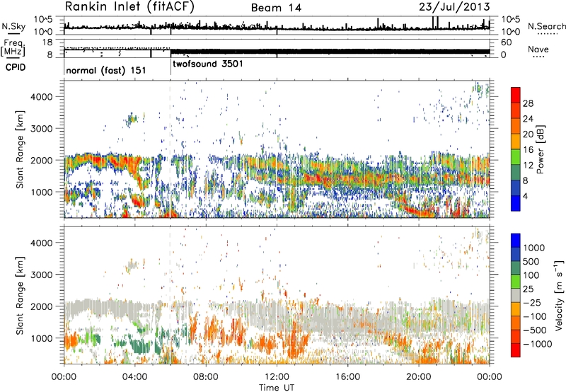Click the date "23/Jul/2013"
The width and height of the screenshot is (566, 392).
(454, 7)
